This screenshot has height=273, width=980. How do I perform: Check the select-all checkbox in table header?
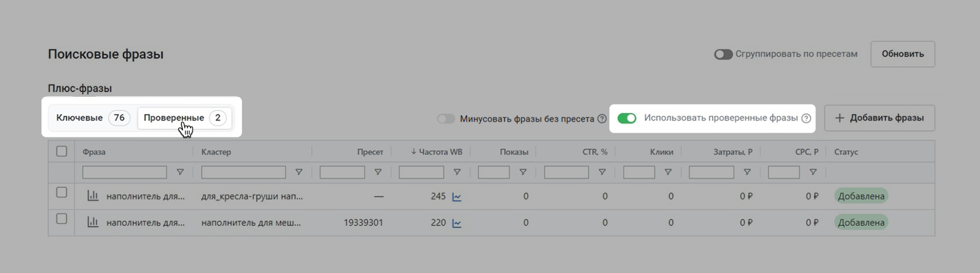point(62,151)
